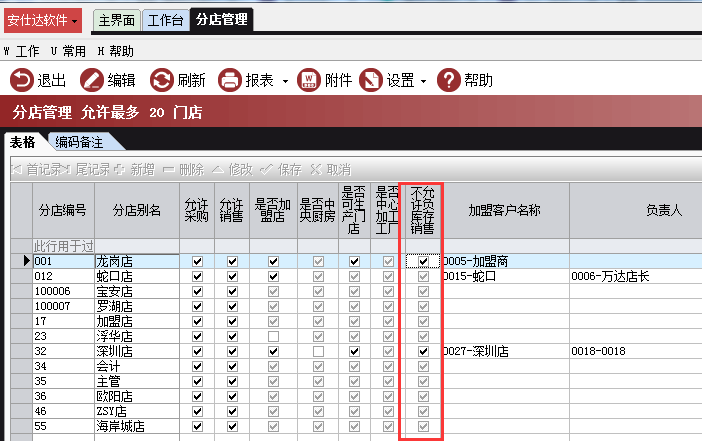Image resolution: width=702 pixels, height=441 pixels.
Task: Toggle 是否中央厨房 for 深圳店
Action: pos(318,351)
